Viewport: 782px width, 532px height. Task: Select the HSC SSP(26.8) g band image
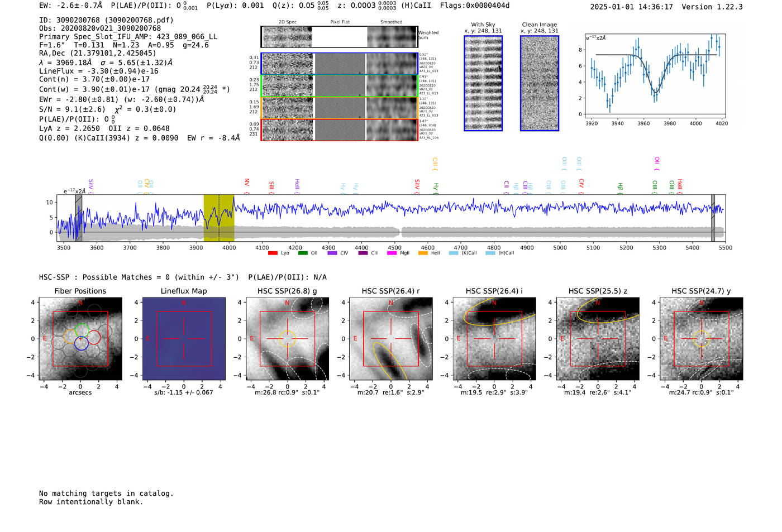pyautogui.click(x=288, y=339)
